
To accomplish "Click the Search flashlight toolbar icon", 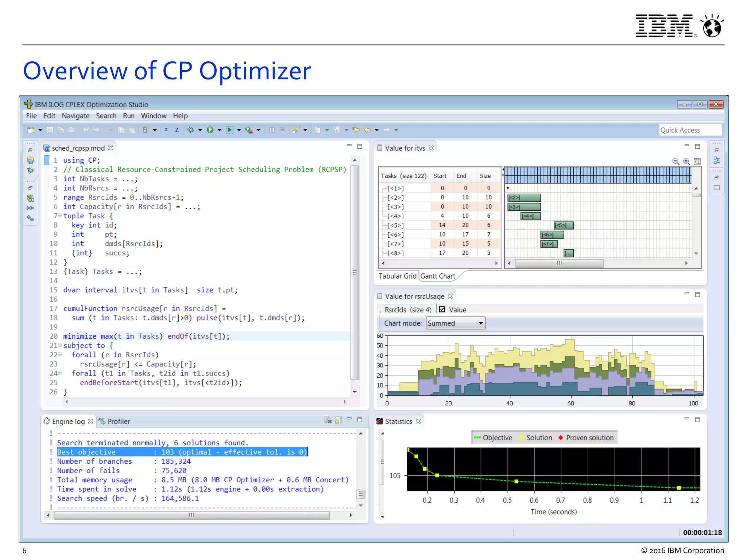I will click(296, 130).
